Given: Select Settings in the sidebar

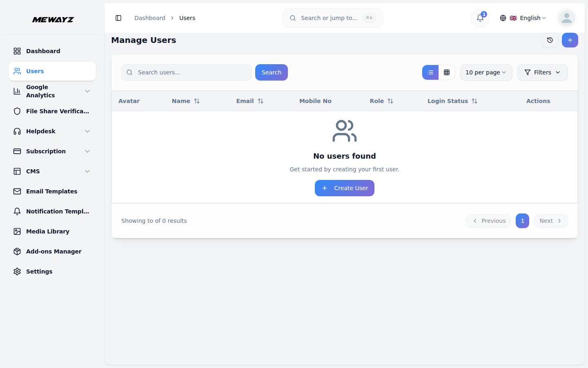Looking at the screenshot, I should (39, 272).
